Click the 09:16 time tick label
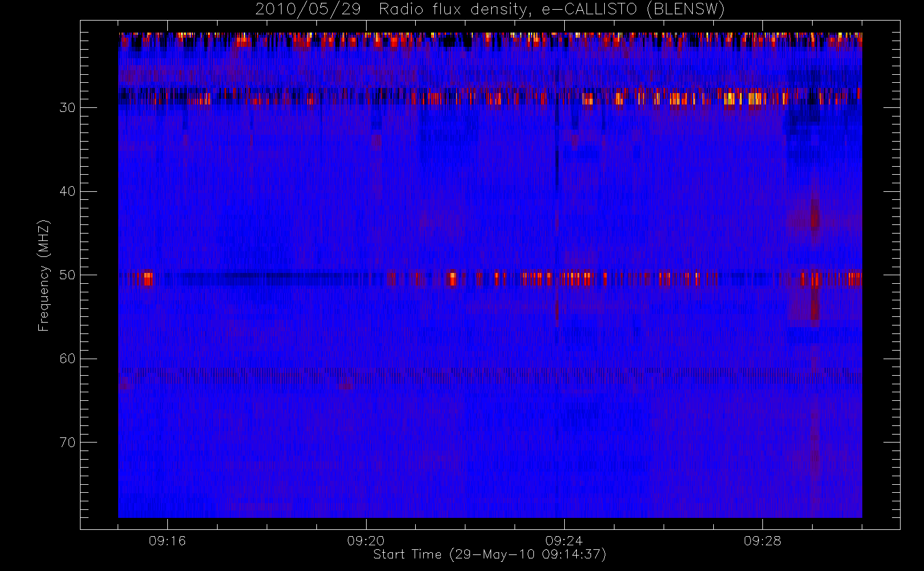The image size is (924, 571). coord(167,541)
